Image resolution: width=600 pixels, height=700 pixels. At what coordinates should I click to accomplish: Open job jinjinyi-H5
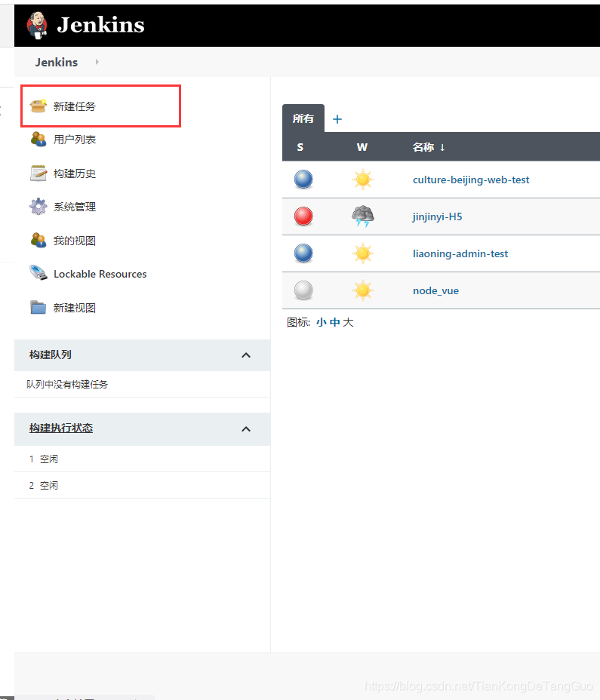point(438,216)
